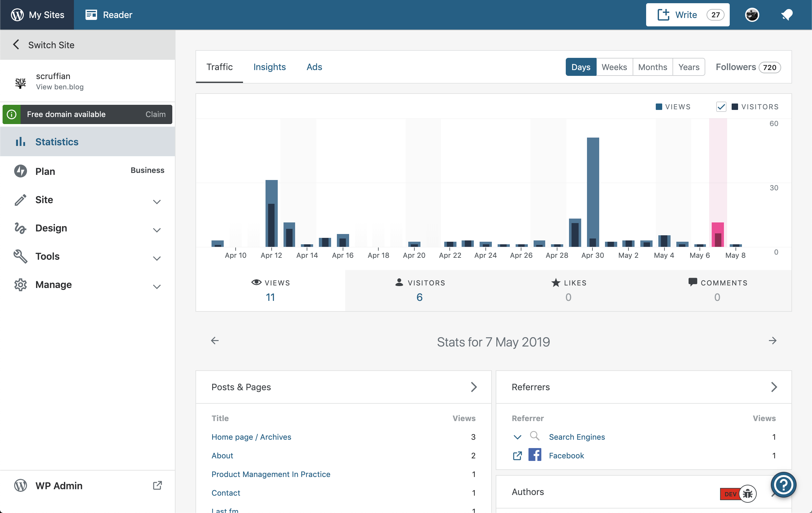Select the Views summary tab

(x=270, y=290)
